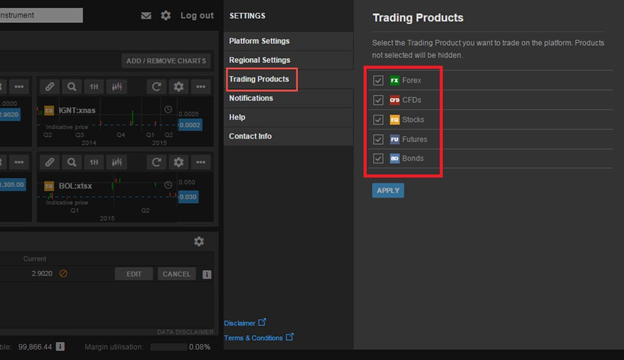Open Contact Info menu item

[x=289, y=136]
